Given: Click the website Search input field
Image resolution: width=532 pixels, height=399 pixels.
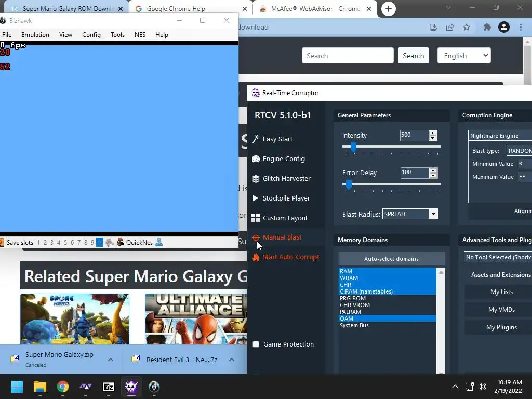Looking at the screenshot, I should point(348,56).
